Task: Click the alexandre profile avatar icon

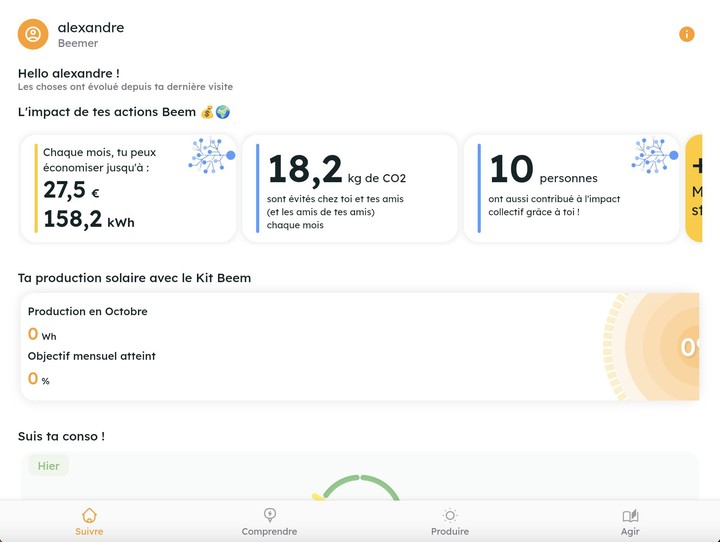Action: pos(33,34)
